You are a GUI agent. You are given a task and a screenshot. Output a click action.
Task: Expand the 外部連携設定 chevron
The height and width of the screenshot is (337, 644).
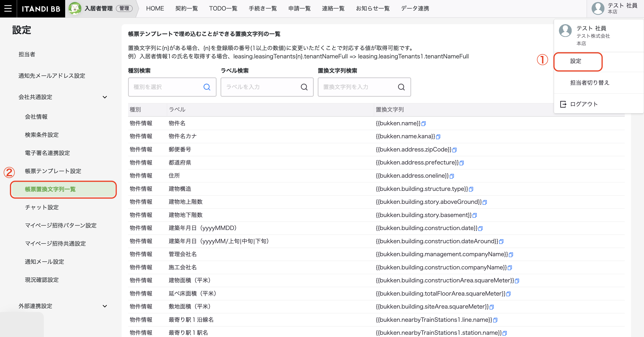click(x=105, y=306)
